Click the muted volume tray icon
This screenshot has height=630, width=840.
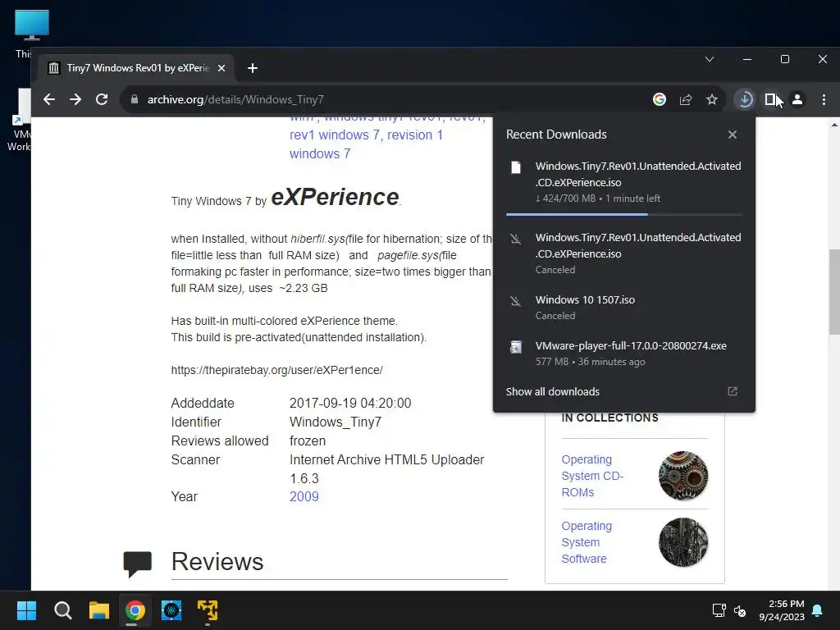(740, 610)
